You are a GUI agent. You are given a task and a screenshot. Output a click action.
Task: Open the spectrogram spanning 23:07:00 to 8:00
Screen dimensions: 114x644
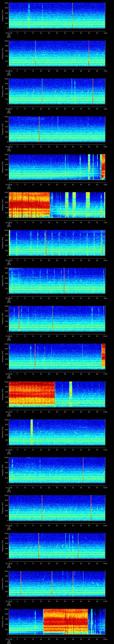click(57, 243)
